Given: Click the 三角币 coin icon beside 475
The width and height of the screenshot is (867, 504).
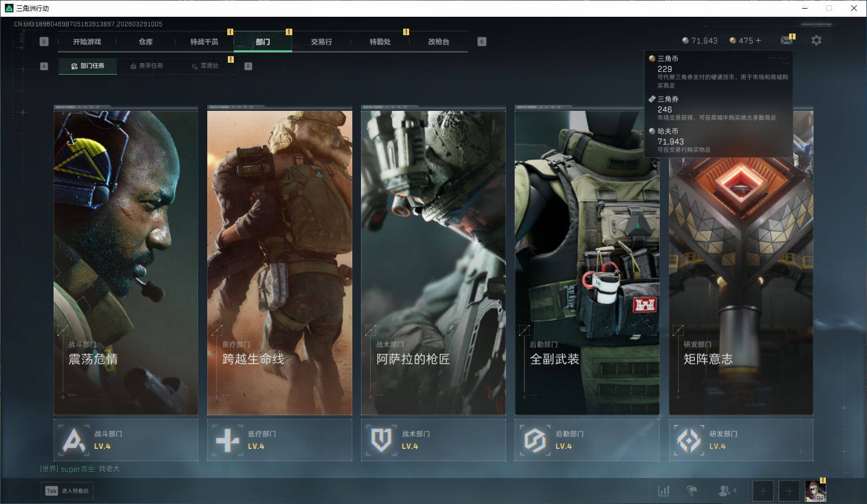Looking at the screenshot, I should (733, 41).
